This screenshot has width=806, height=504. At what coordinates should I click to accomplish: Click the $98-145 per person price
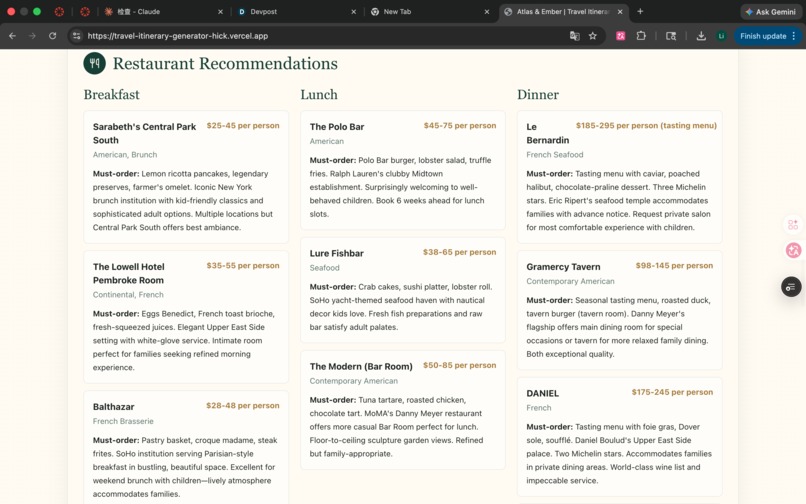674,265
